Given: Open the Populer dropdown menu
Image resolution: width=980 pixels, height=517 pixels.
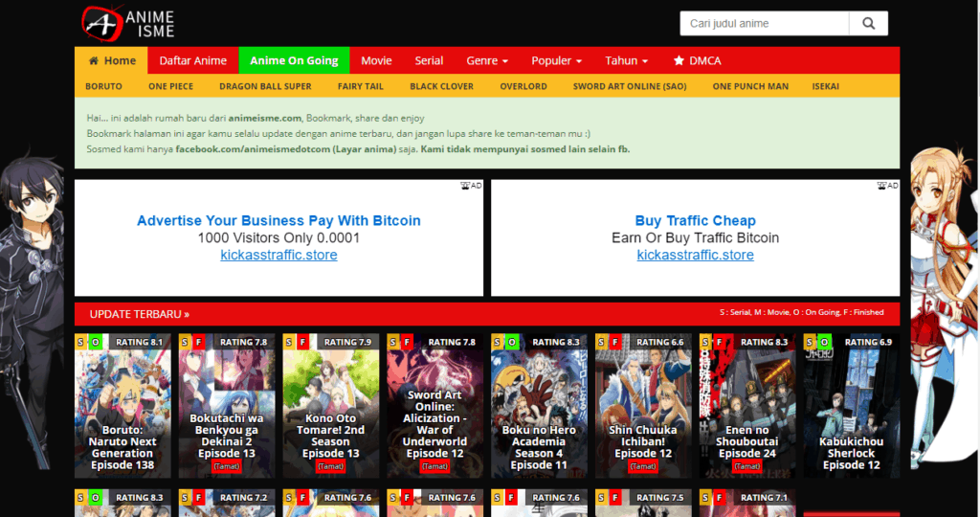Looking at the screenshot, I should pyautogui.click(x=556, y=60).
